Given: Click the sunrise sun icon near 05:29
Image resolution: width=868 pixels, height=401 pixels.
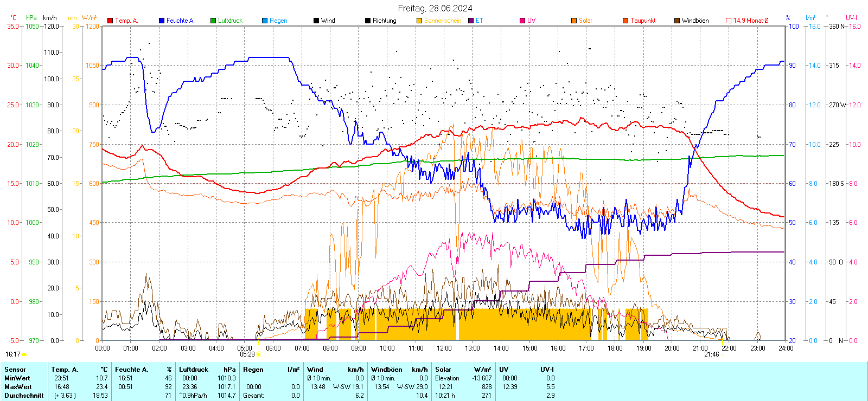Looking at the screenshot, I should coord(258,354).
